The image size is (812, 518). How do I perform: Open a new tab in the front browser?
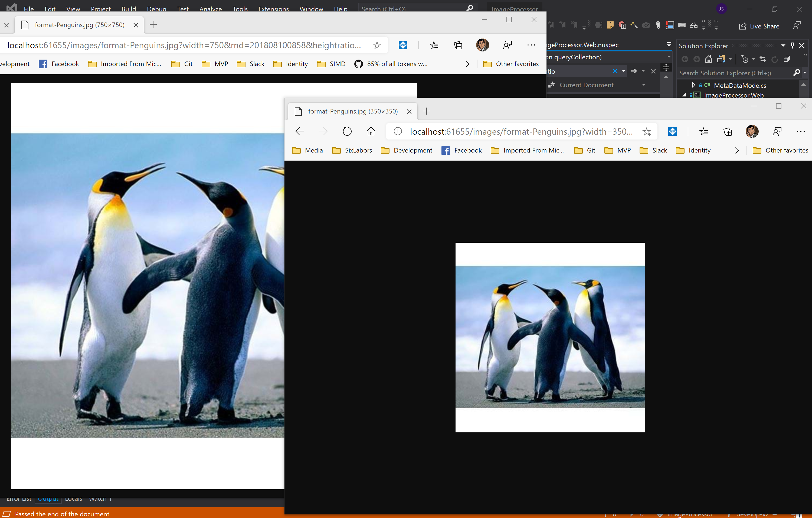tap(427, 111)
